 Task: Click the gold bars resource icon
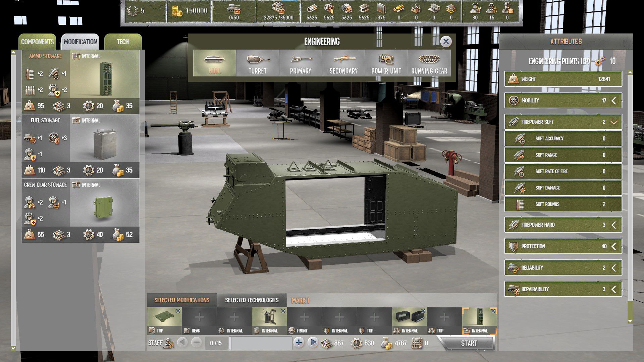click(x=399, y=8)
